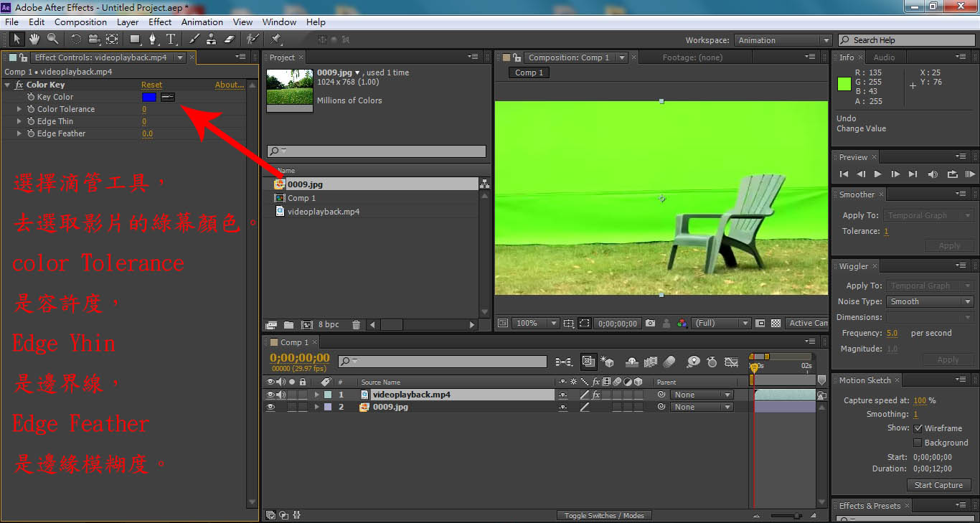The width and height of the screenshot is (980, 523).
Task: Select the Pen tool
Action: [x=153, y=39]
